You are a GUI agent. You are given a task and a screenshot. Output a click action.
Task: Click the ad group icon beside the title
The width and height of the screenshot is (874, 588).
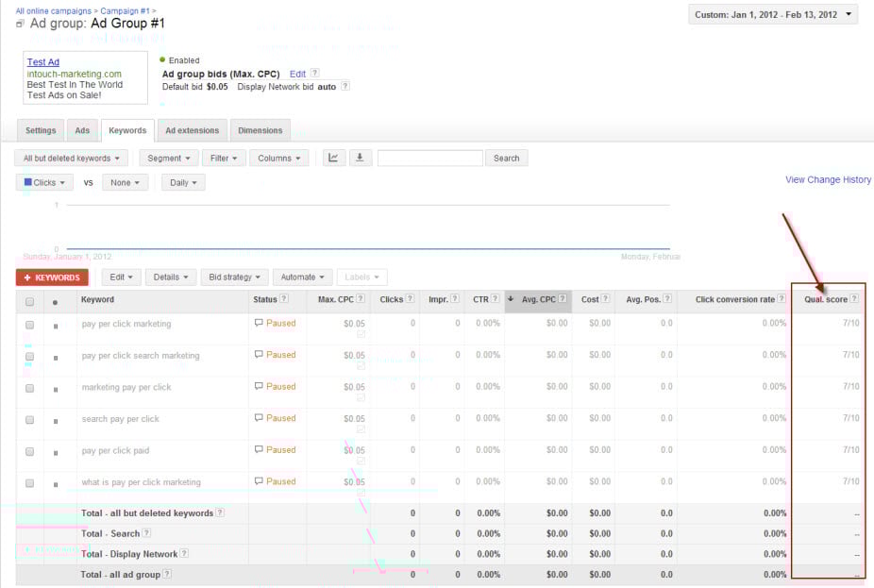tap(20, 24)
